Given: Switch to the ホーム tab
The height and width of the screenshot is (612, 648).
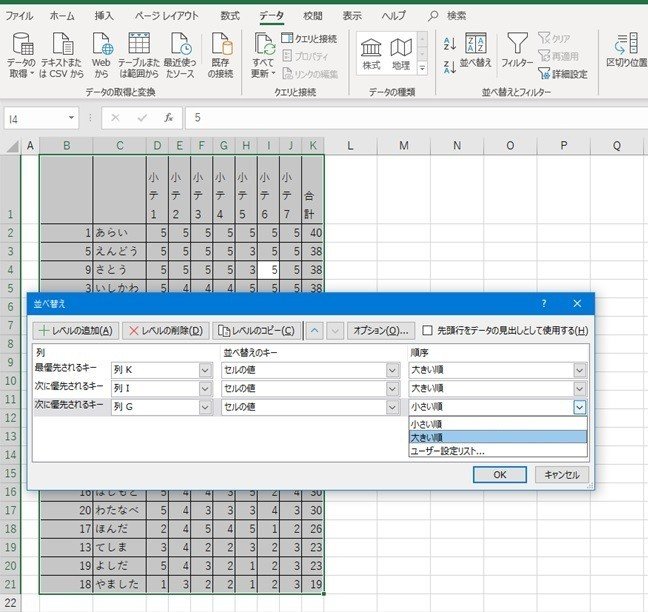Looking at the screenshot, I should coord(62,16).
